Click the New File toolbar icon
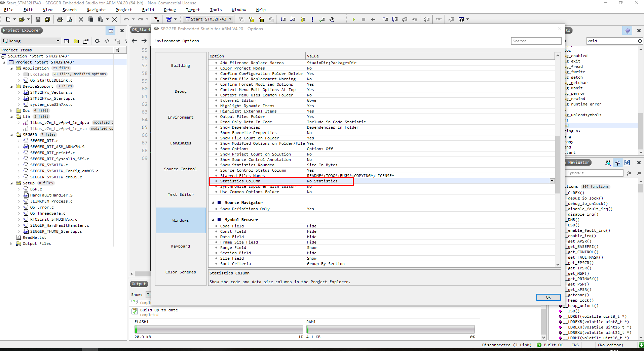This screenshot has height=351, width=644. click(8, 19)
